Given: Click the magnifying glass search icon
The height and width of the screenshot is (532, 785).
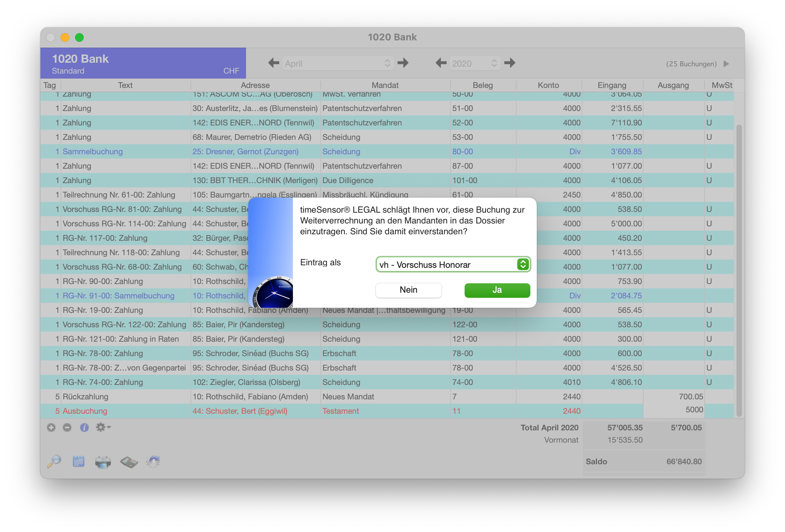Looking at the screenshot, I should coord(54,461).
